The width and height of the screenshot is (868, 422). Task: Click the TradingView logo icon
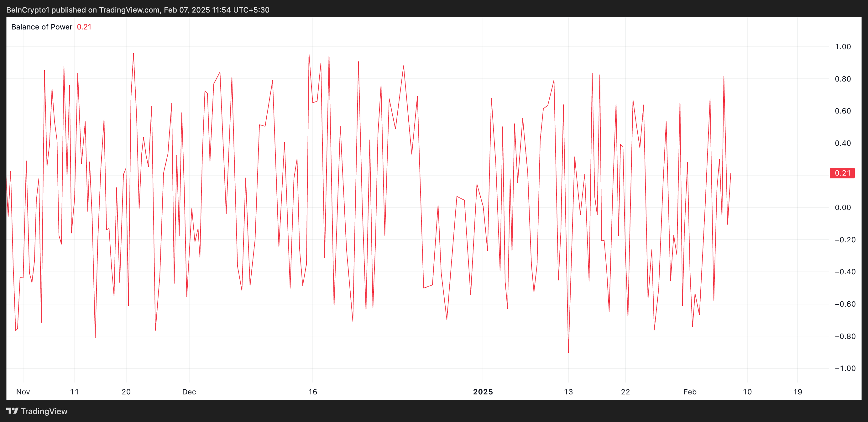pos(13,411)
